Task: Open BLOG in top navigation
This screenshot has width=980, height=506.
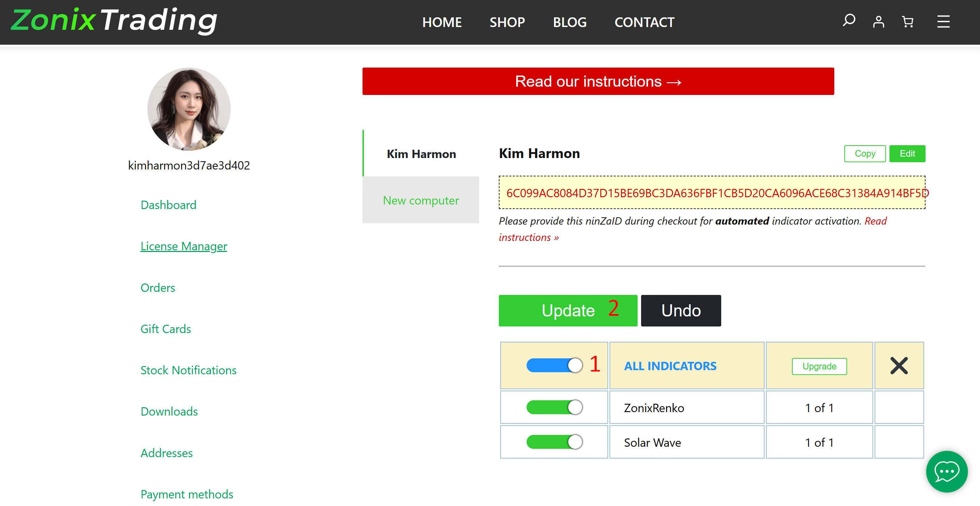Action: click(x=570, y=23)
